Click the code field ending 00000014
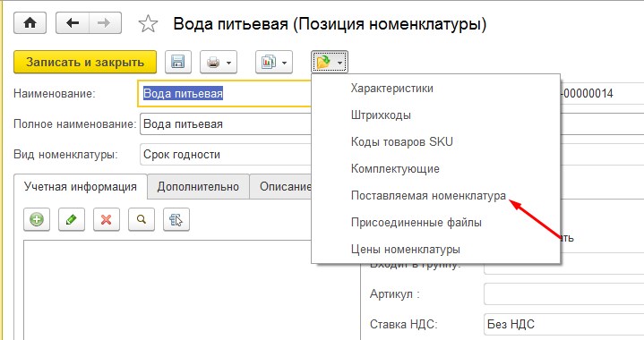 (602, 94)
